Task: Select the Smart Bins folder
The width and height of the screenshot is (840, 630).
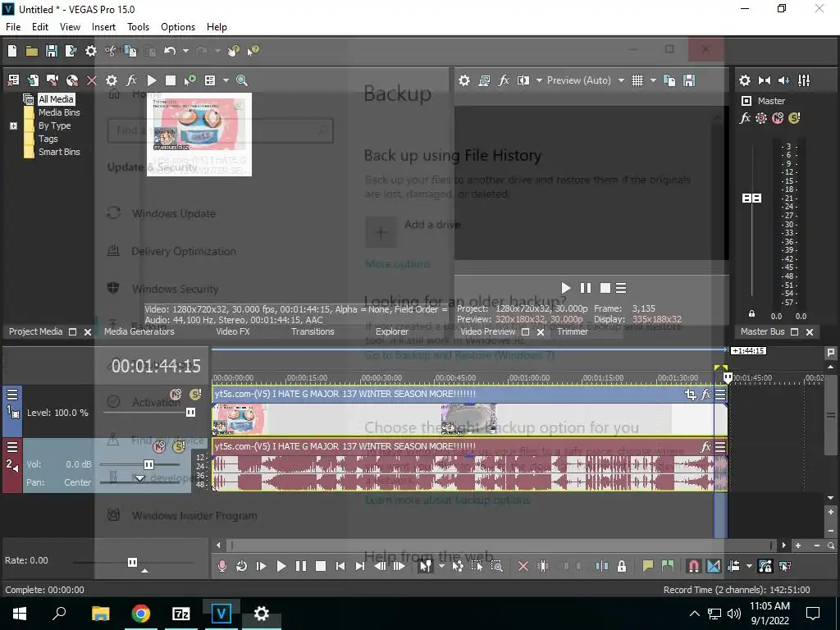Action: click(x=59, y=152)
